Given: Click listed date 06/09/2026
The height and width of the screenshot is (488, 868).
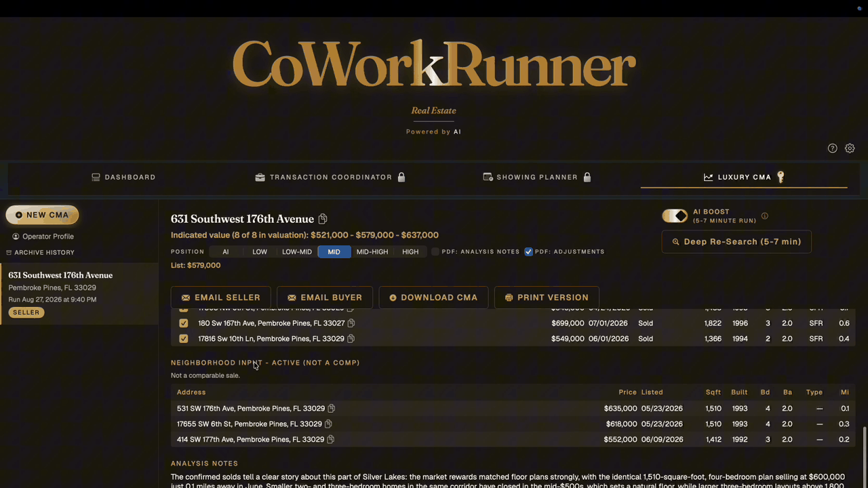Looking at the screenshot, I should (x=661, y=440).
